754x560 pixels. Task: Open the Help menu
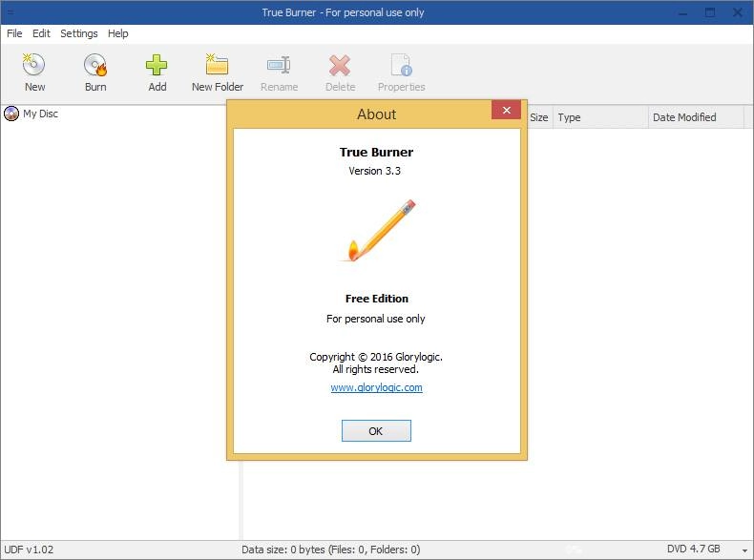pos(117,33)
